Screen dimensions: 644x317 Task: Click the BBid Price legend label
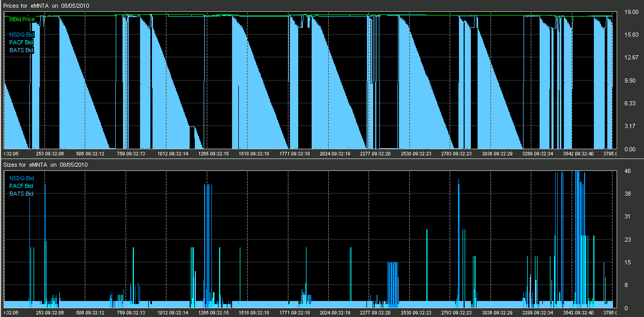22,19
